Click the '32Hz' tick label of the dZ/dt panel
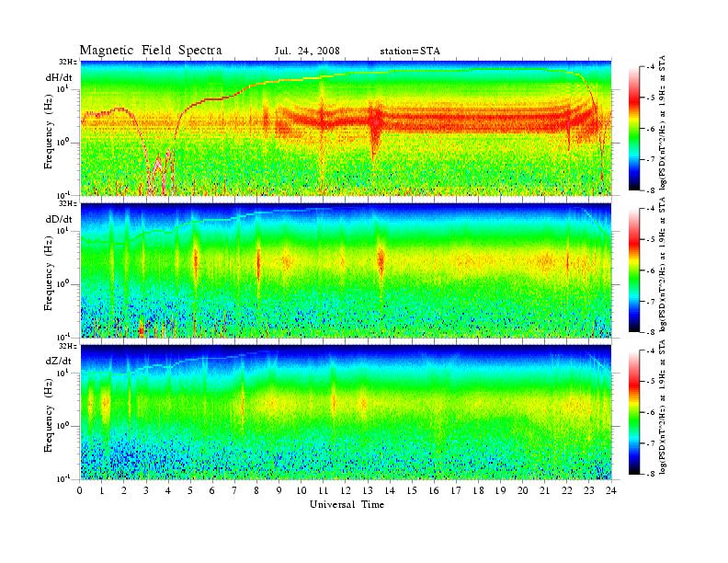The width and height of the screenshot is (728, 563). click(68, 346)
